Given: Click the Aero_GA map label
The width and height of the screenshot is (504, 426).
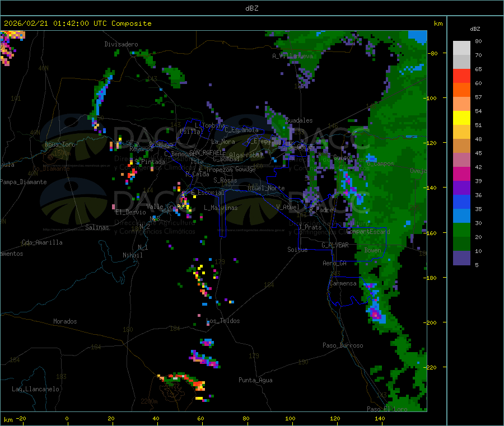Looking at the screenshot, I should click(335, 263).
